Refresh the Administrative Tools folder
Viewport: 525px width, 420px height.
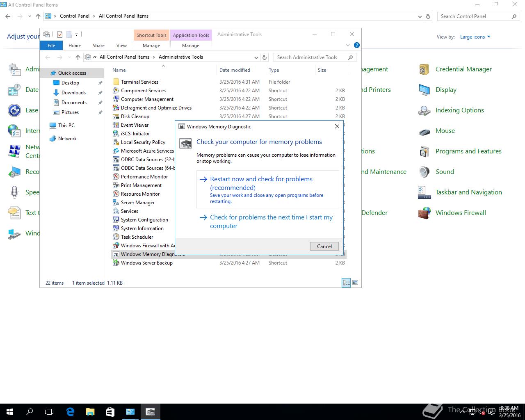(265, 57)
